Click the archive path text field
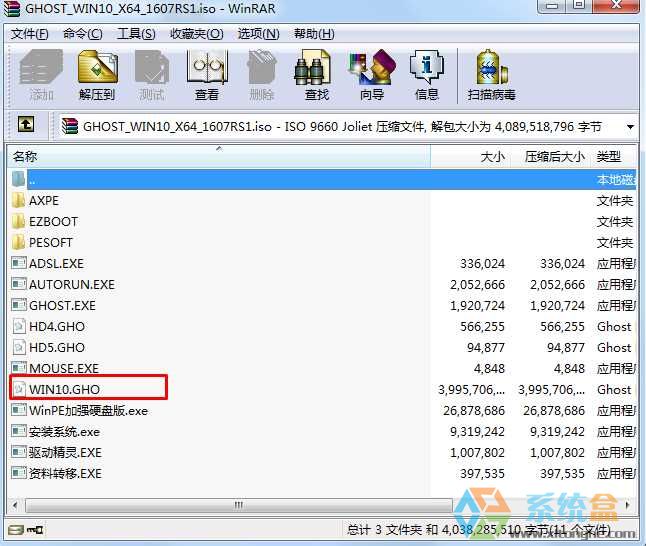This screenshot has width=646, height=546. click(341, 127)
